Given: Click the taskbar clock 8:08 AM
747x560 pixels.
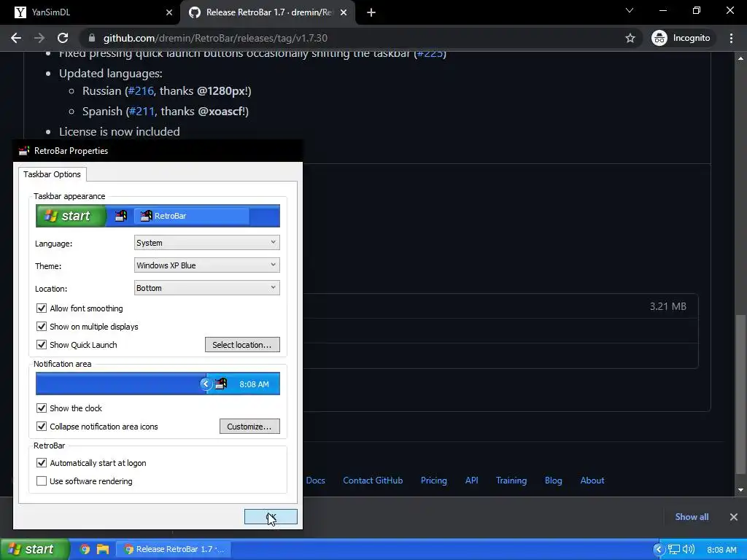Looking at the screenshot, I should click(721, 550).
